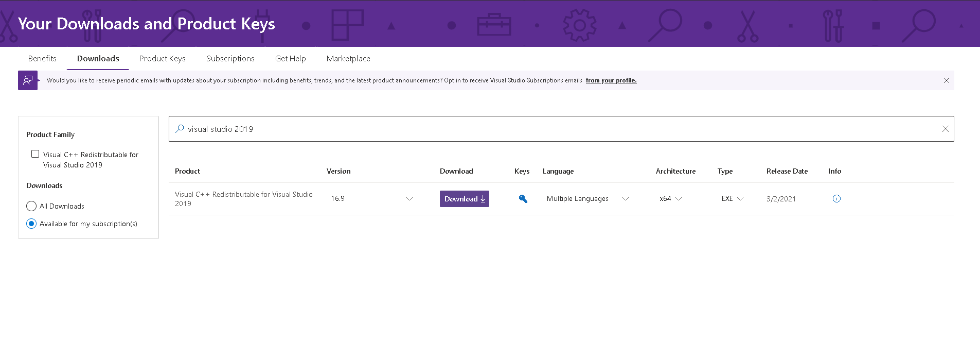Click the search magnifier icon

tap(180, 129)
